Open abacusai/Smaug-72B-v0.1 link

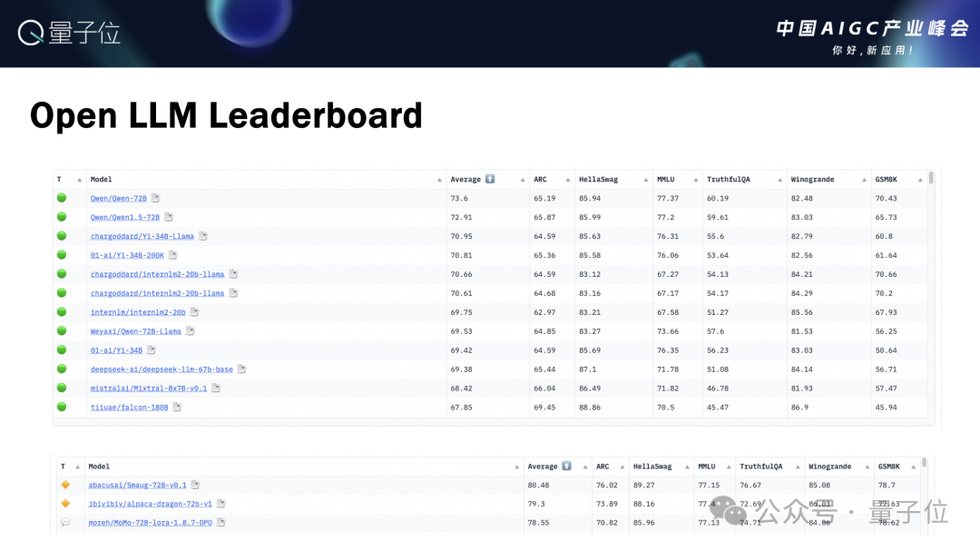click(137, 485)
